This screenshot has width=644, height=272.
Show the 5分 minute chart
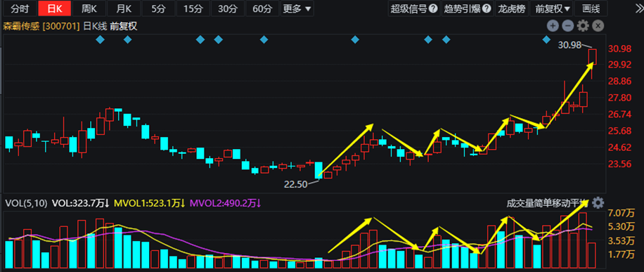pyautogui.click(x=158, y=8)
